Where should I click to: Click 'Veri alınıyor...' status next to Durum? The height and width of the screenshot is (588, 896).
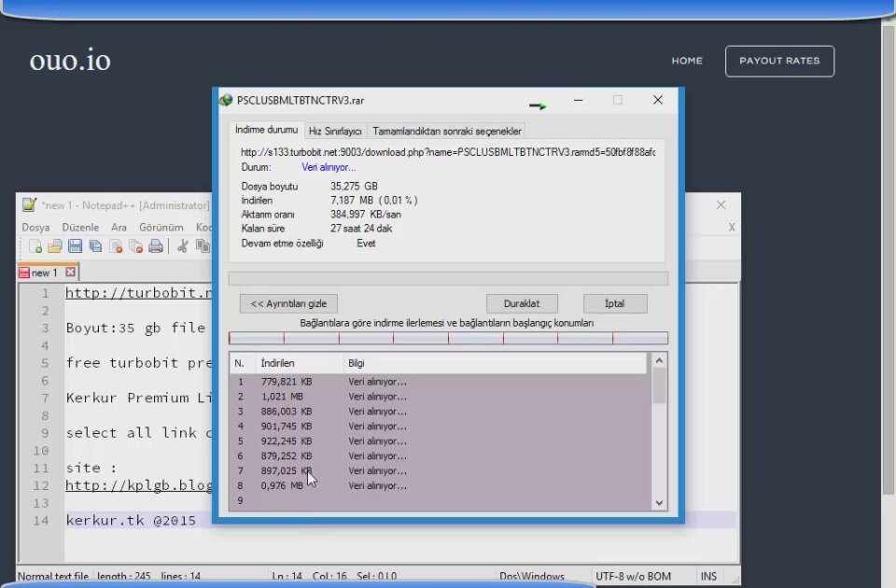(329, 167)
